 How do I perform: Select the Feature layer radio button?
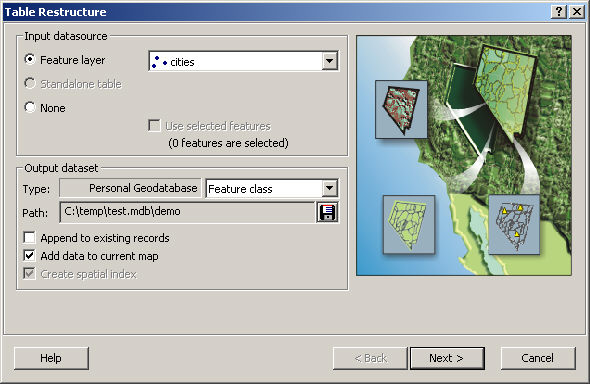point(30,59)
